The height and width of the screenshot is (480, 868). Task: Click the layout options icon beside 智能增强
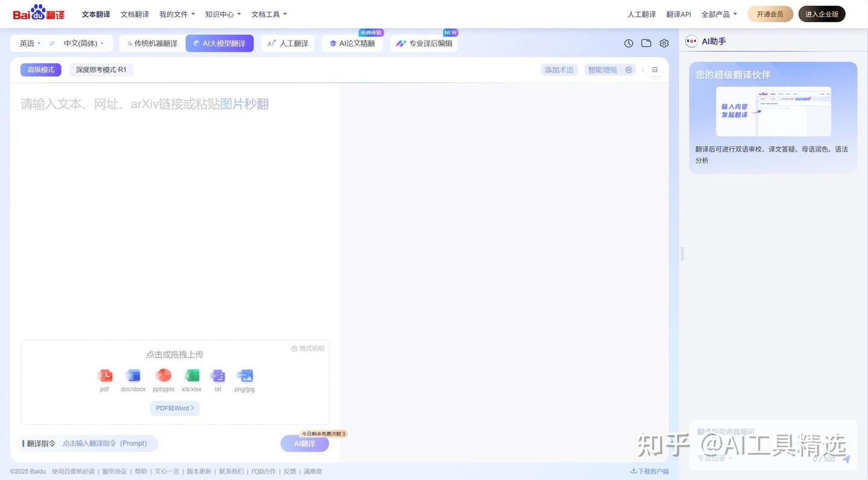coord(655,70)
